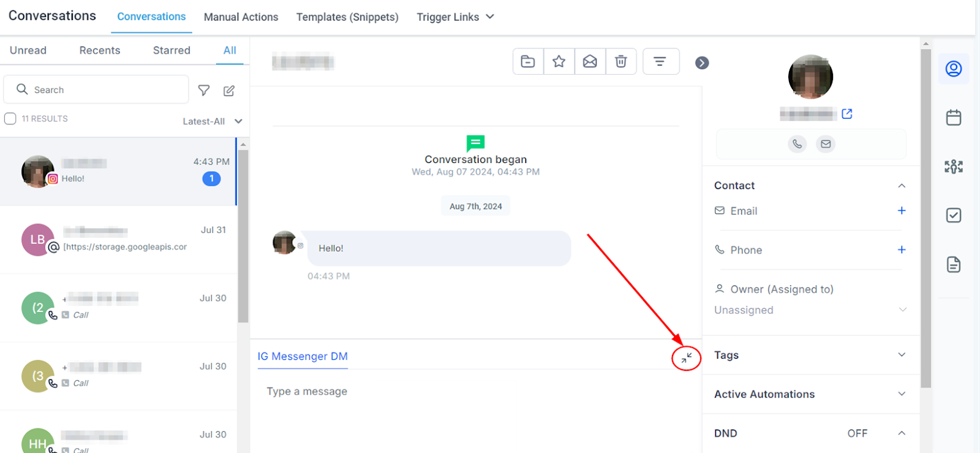The height and width of the screenshot is (453, 980).
Task: Open the message filter lines icon
Action: point(660,61)
